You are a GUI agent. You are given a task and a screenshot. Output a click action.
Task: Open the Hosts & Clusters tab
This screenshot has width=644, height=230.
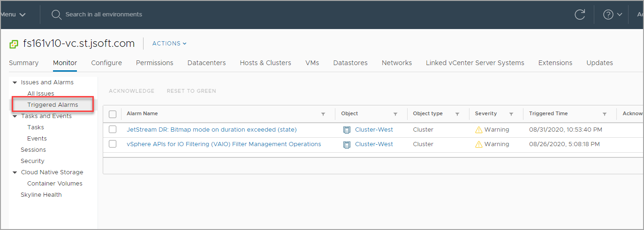click(x=265, y=63)
